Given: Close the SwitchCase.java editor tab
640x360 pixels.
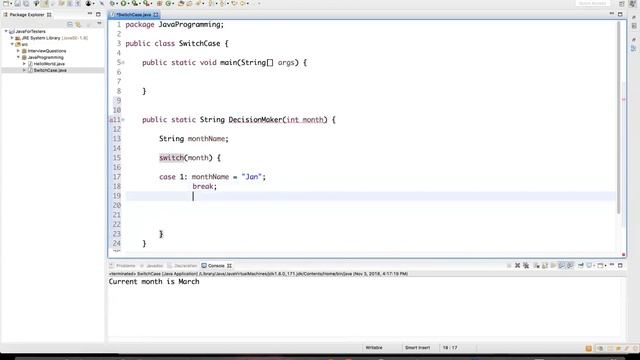Looking at the screenshot, I should (156, 15).
